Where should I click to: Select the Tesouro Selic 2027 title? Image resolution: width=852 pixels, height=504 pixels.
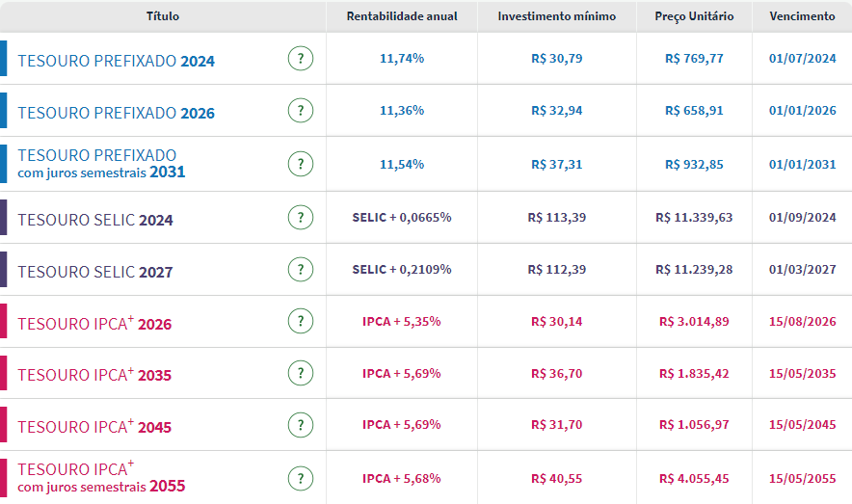94,272
